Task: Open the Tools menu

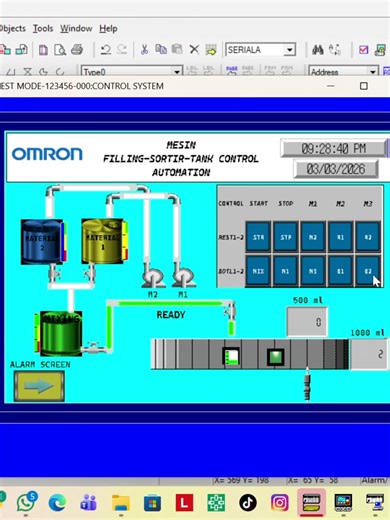Action: point(43,28)
